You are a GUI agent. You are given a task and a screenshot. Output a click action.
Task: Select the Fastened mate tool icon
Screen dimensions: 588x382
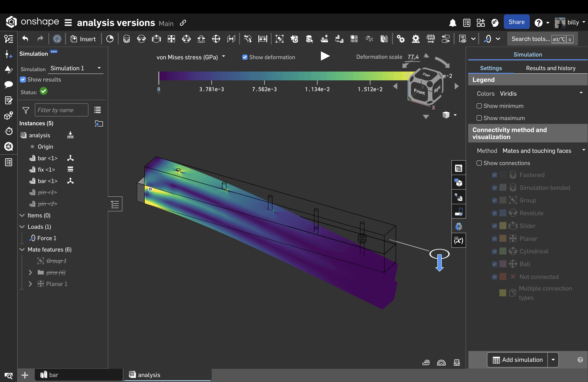click(126, 39)
